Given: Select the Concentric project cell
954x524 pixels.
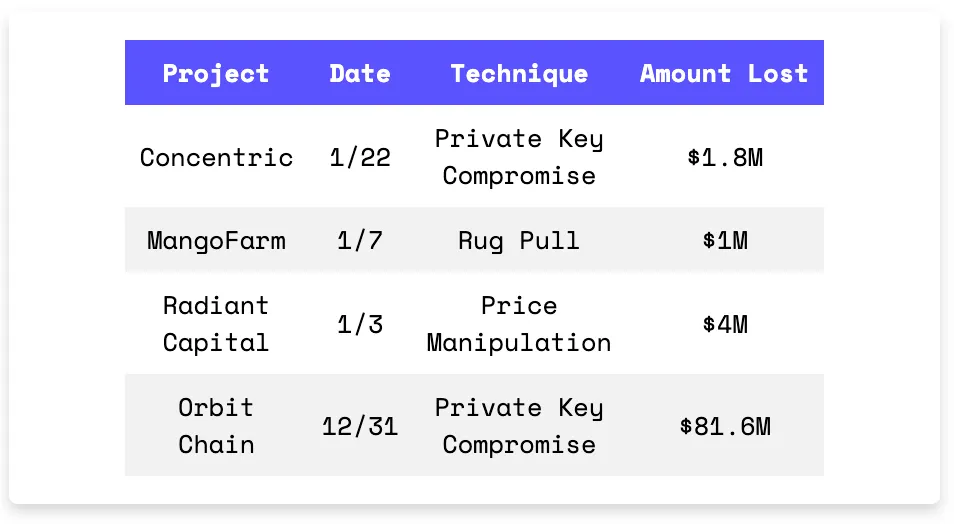Looking at the screenshot, I should 216,158.
